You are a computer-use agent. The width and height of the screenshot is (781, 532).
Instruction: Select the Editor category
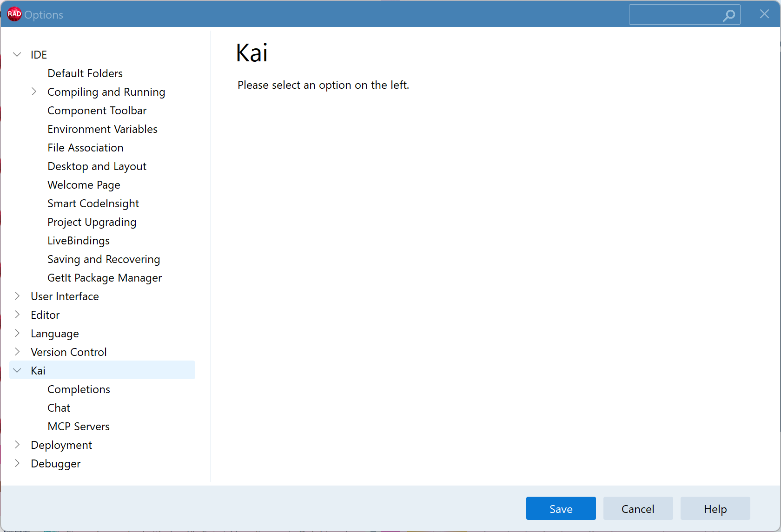46,315
